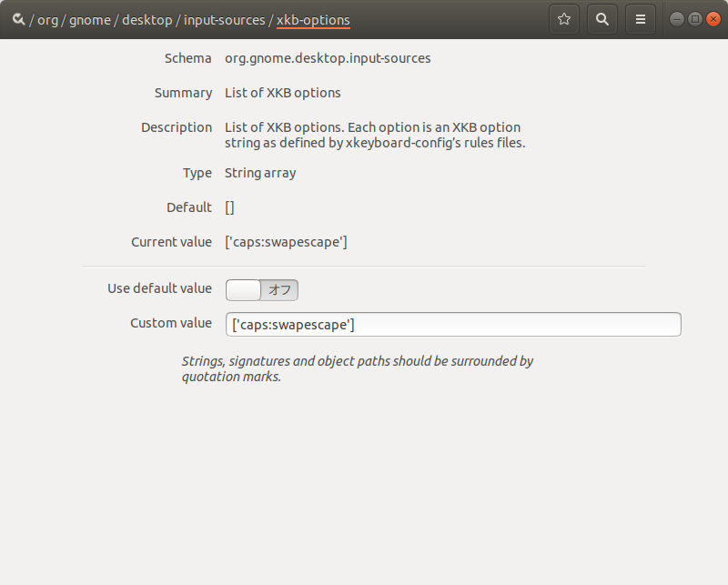
Task: Open the desktop folder in breadcrumb
Action: tap(147, 19)
